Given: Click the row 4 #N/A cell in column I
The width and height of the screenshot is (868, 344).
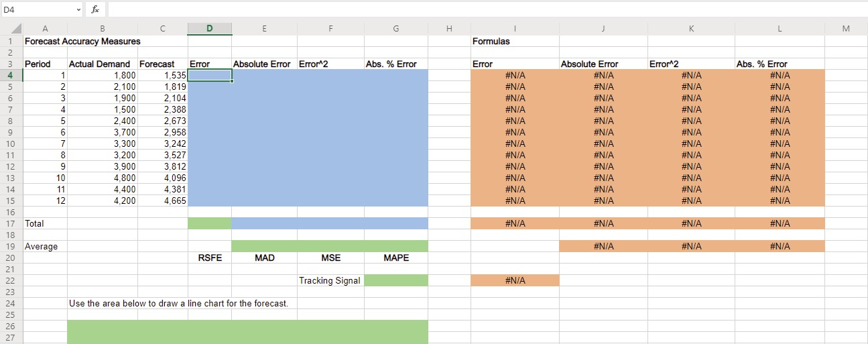Looking at the screenshot, I should coord(515,75).
